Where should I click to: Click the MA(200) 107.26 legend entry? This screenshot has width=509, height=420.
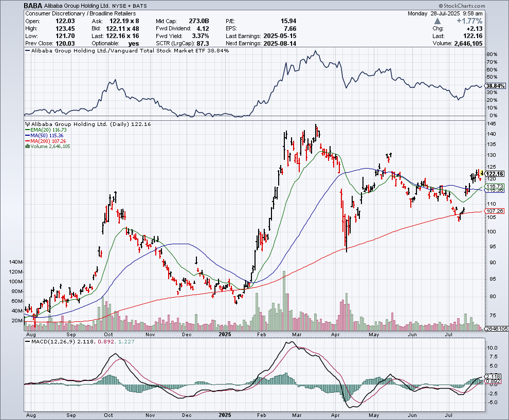tap(46, 141)
